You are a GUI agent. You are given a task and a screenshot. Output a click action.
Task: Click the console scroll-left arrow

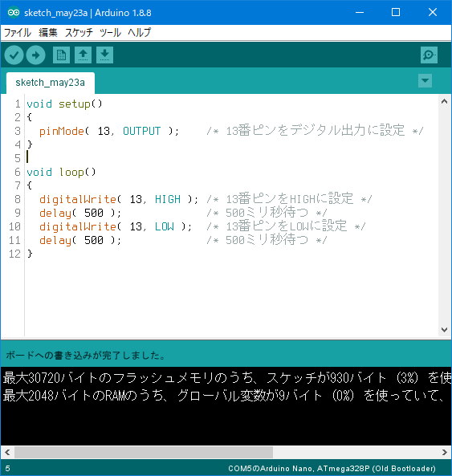pos(7,453)
